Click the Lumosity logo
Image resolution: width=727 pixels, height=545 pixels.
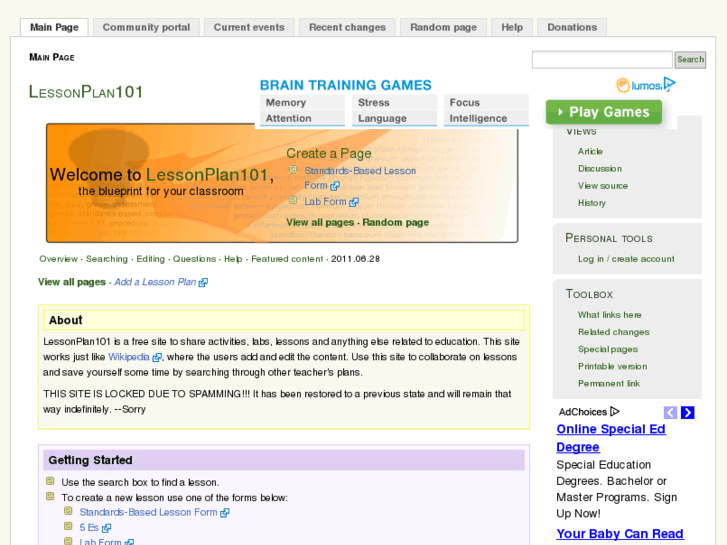click(x=638, y=85)
